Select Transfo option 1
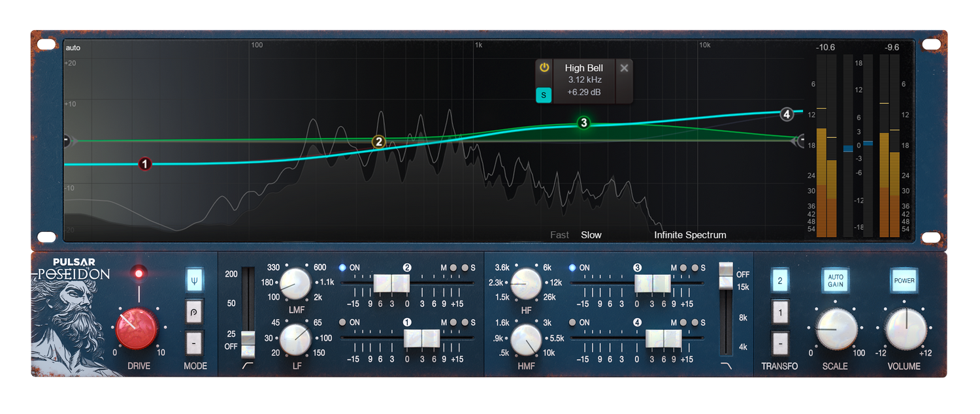This screenshot has width=980, height=414. [x=780, y=311]
